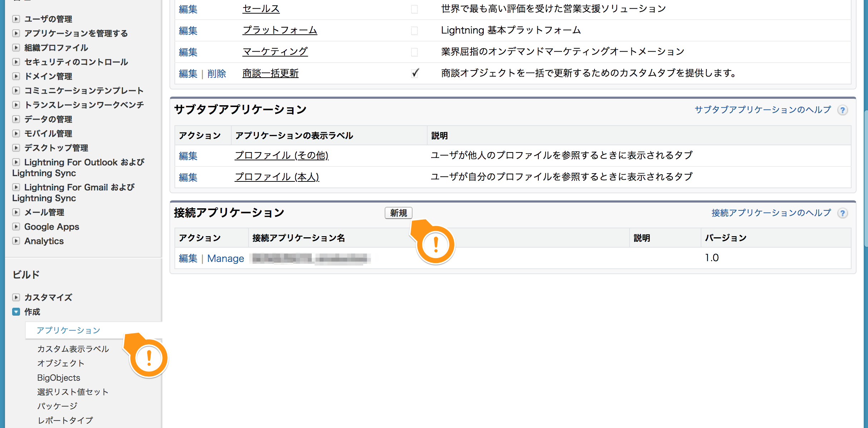Open 接続アプリケーション help question icon
The height and width of the screenshot is (428, 868).
[x=843, y=213]
